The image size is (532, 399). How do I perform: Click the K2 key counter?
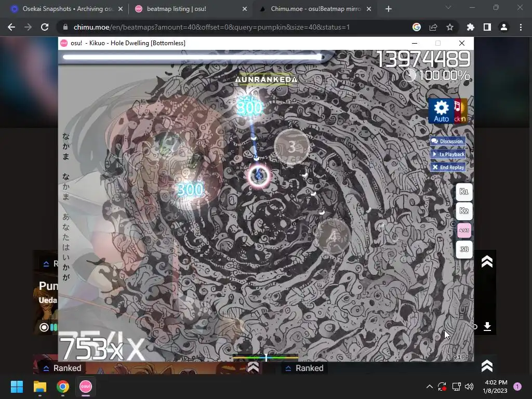click(x=464, y=211)
